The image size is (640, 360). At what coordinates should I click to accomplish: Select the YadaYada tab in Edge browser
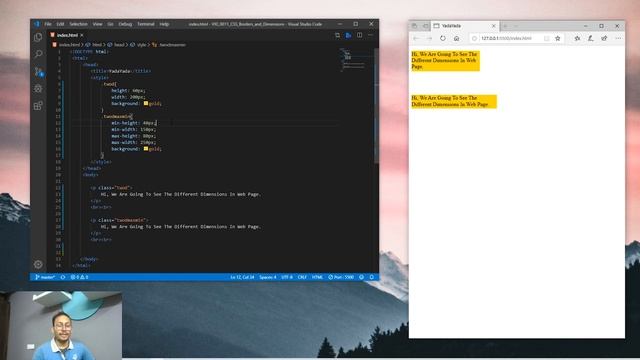(x=465, y=26)
